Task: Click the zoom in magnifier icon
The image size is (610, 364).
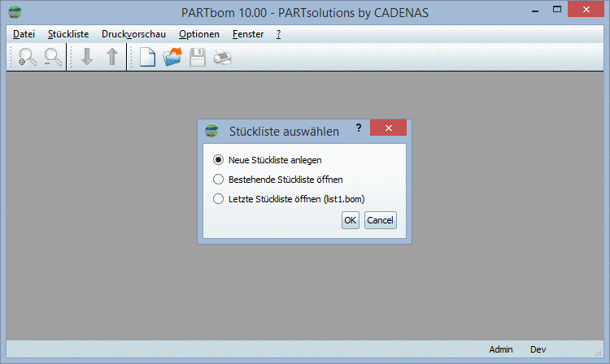Action: point(28,58)
